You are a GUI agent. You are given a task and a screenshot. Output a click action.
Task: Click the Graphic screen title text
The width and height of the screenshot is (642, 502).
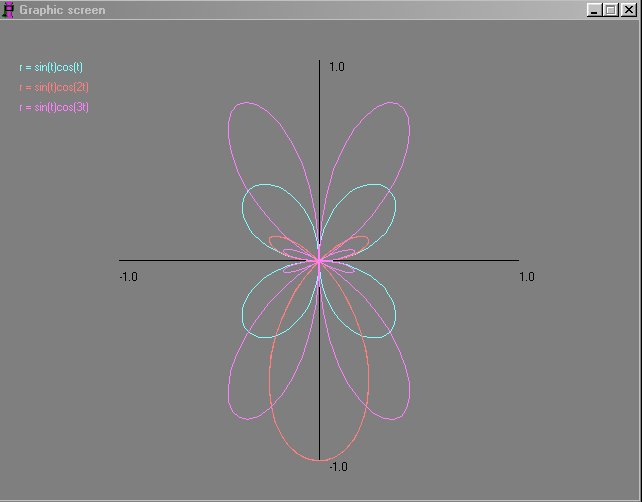coord(62,10)
